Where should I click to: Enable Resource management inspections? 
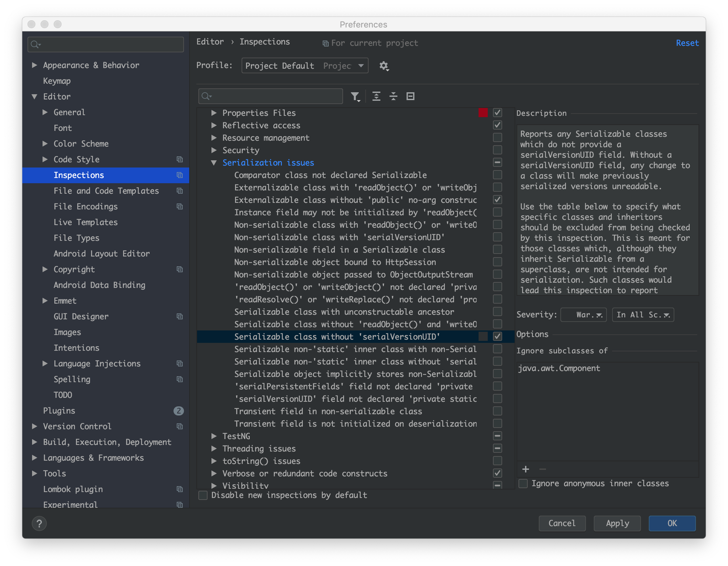pyautogui.click(x=497, y=138)
